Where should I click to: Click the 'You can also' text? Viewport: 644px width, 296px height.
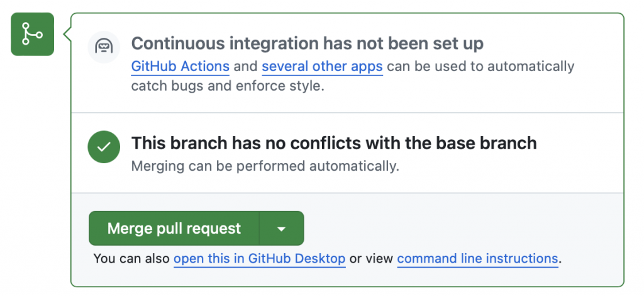131,259
